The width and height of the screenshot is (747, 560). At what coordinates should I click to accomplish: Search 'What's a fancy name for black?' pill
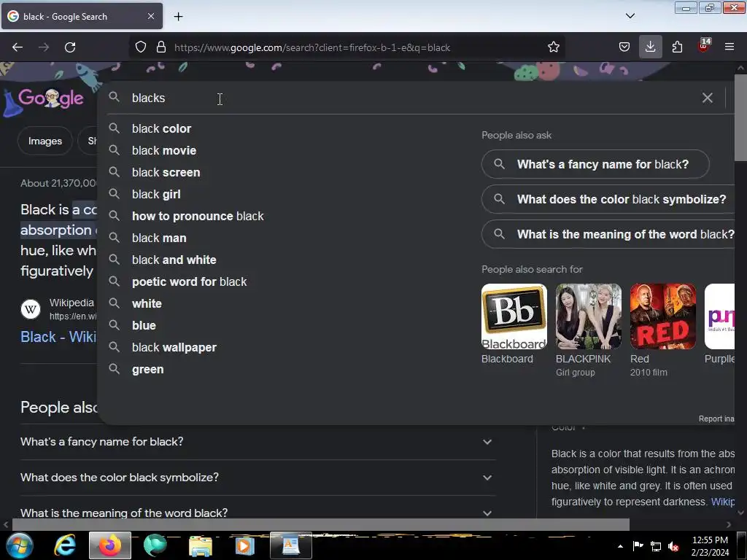(595, 164)
